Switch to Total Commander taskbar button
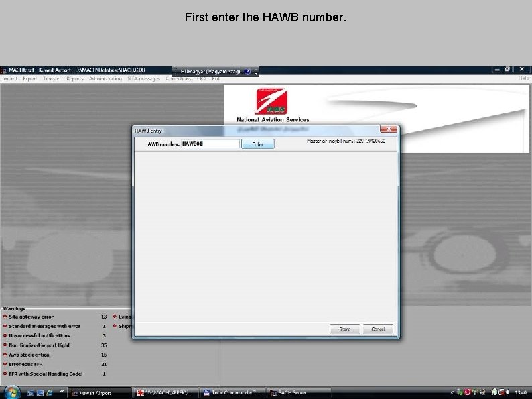The width and height of the screenshot is (532, 399). click(232, 392)
